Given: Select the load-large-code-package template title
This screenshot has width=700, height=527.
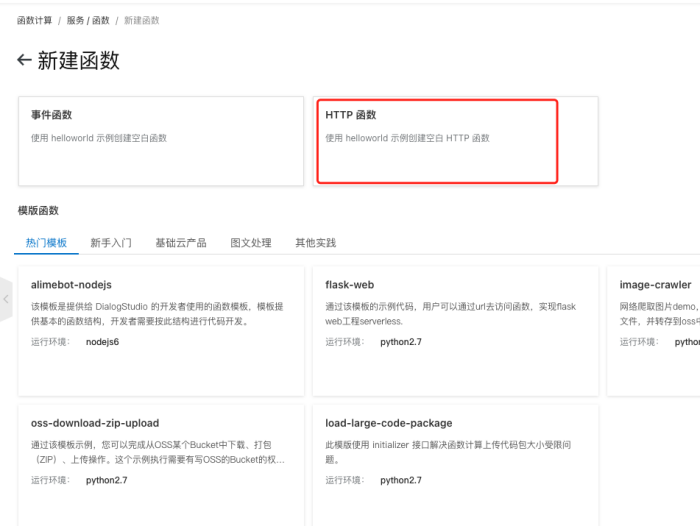Looking at the screenshot, I should tap(389, 423).
